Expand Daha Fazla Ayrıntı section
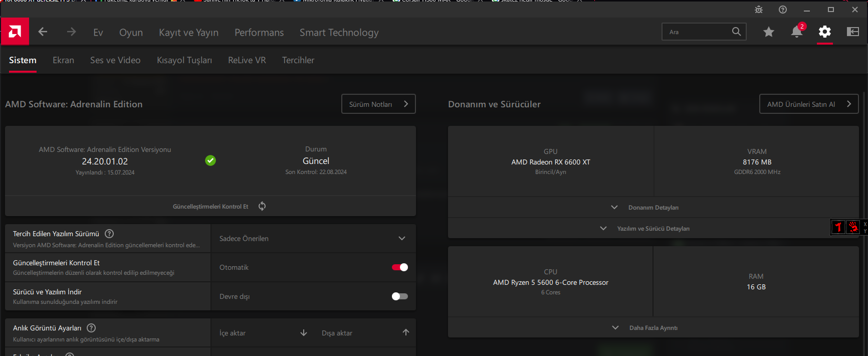This screenshot has height=356, width=868. (654, 327)
